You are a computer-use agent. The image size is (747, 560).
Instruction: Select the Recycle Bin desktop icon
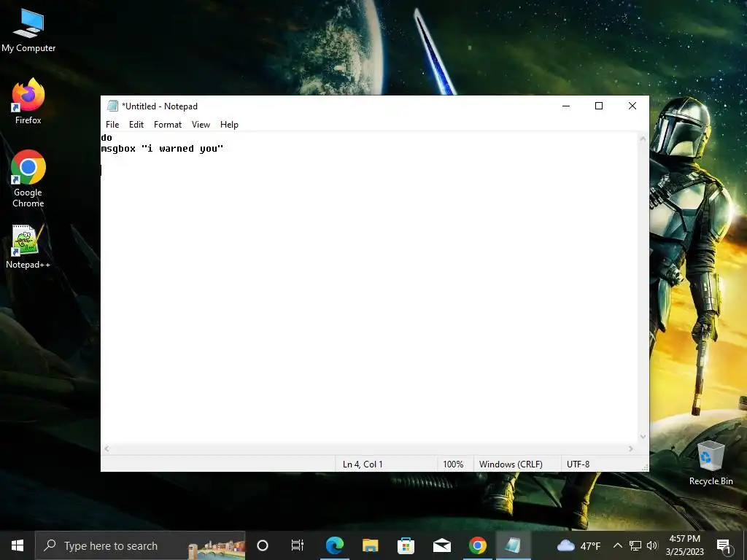point(711,463)
